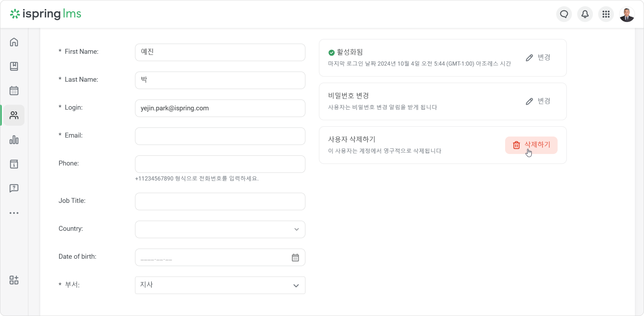Click the Email input field
The image size is (644, 316).
pyautogui.click(x=220, y=136)
